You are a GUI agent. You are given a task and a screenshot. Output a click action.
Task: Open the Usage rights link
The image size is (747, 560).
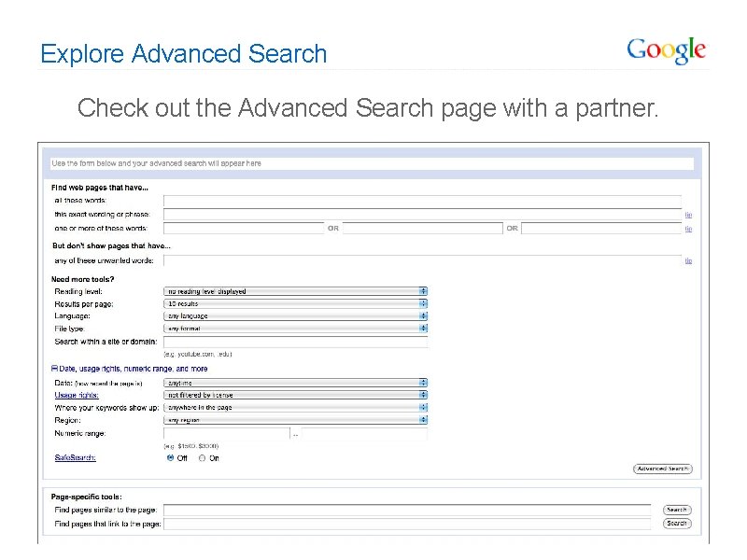[77, 395]
